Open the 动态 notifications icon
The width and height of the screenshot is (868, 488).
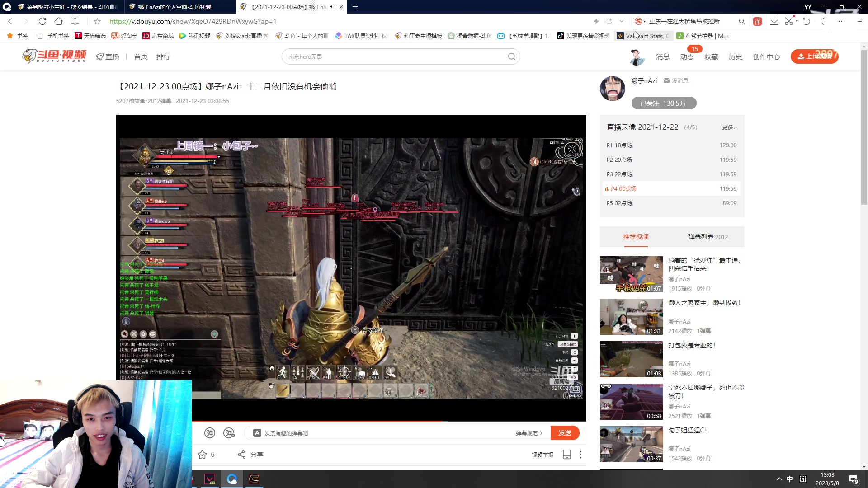pos(687,57)
